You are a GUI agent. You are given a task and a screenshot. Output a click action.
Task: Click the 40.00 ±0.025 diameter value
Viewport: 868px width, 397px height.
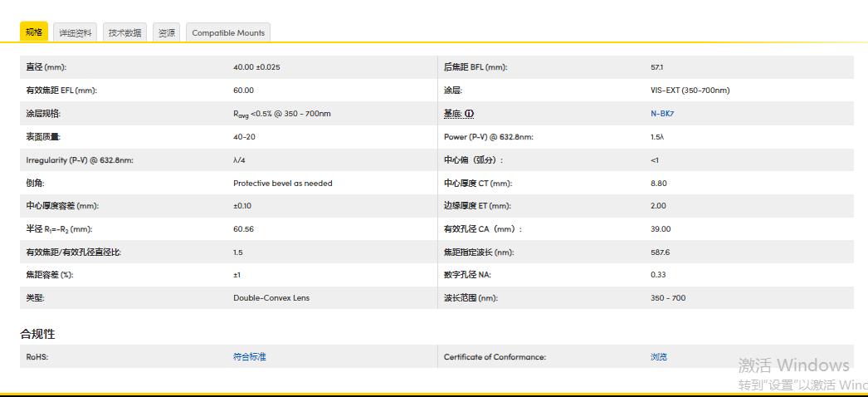[x=256, y=67]
